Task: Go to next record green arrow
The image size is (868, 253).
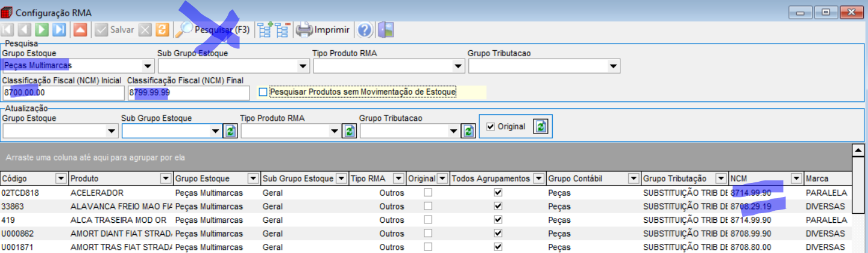Action: click(42, 30)
